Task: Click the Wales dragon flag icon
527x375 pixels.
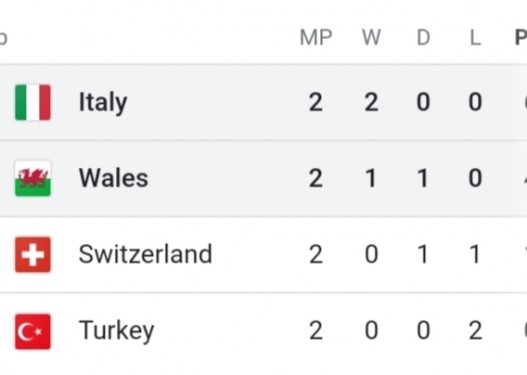Action: [33, 178]
